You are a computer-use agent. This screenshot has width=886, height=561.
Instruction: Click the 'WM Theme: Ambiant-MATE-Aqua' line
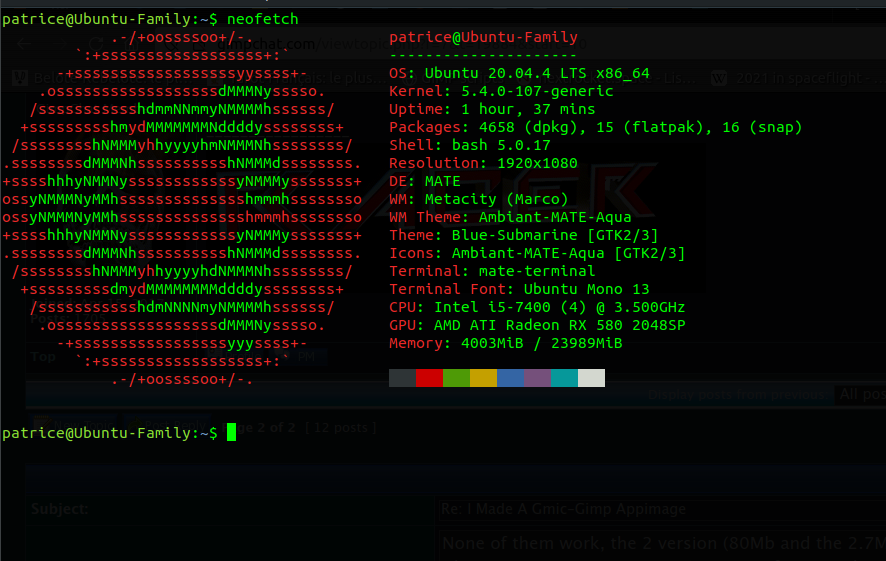pos(510,218)
